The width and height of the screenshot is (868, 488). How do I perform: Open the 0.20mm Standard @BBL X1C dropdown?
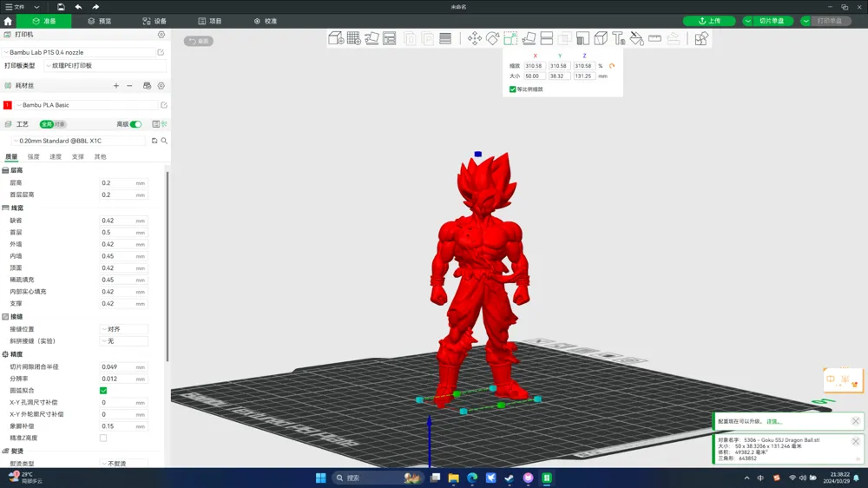tap(79, 141)
